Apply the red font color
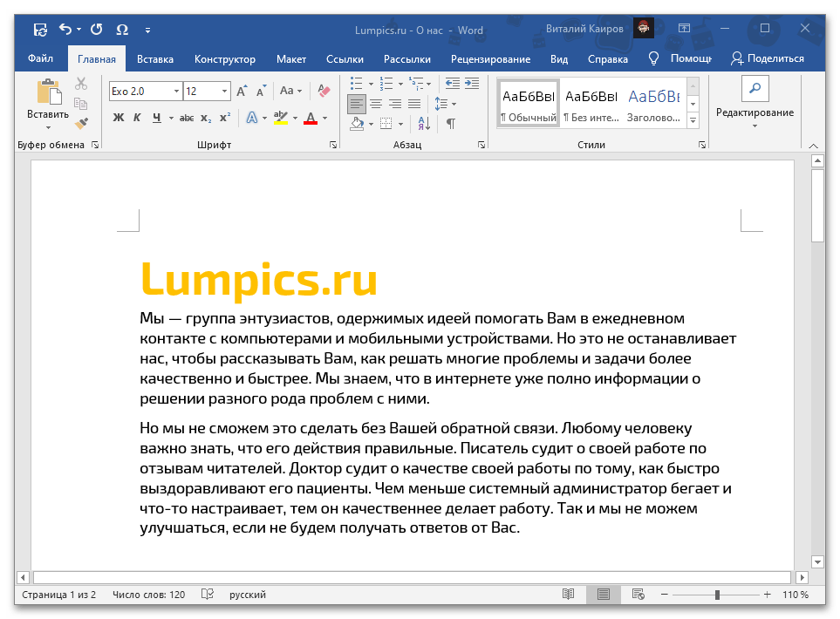The width and height of the screenshot is (840, 619). click(311, 118)
